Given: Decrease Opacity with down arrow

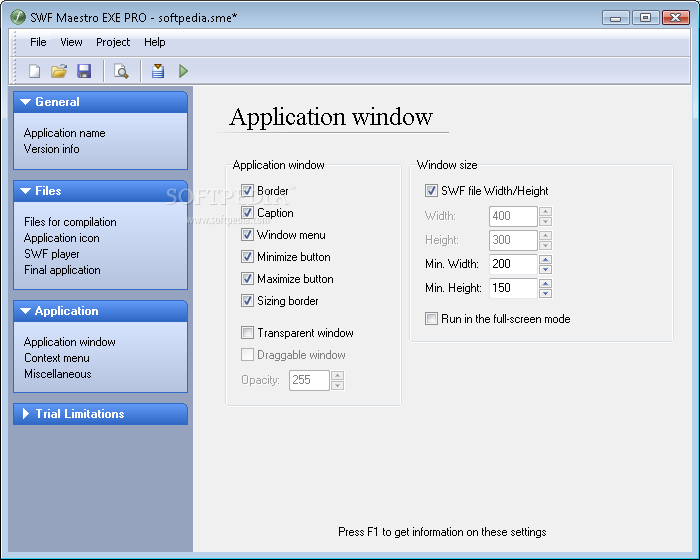Looking at the screenshot, I should click(x=338, y=385).
